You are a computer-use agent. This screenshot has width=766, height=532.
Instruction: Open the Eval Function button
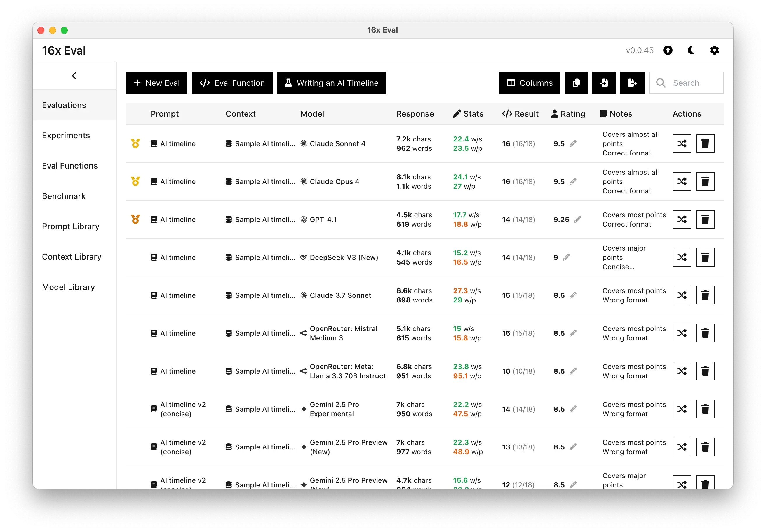click(x=232, y=83)
